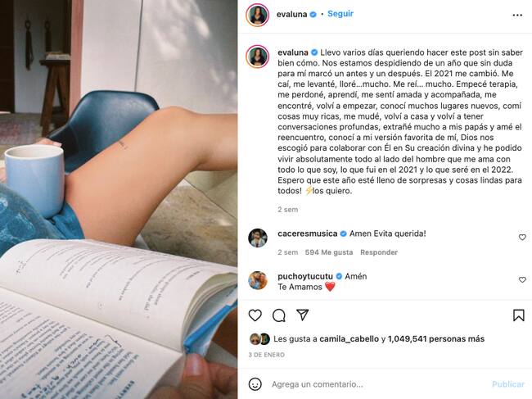This screenshot has width=532, height=399.
Task: Click puchoytucutu profile avatar
Action: [x=258, y=280]
